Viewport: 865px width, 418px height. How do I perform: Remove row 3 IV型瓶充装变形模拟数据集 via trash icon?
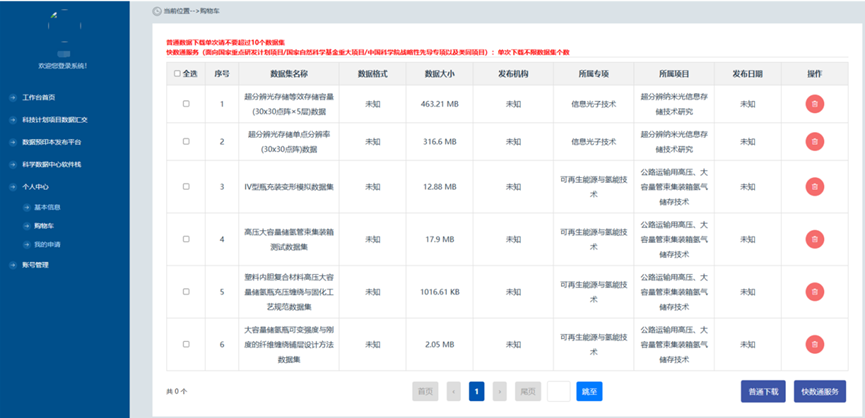pos(814,186)
